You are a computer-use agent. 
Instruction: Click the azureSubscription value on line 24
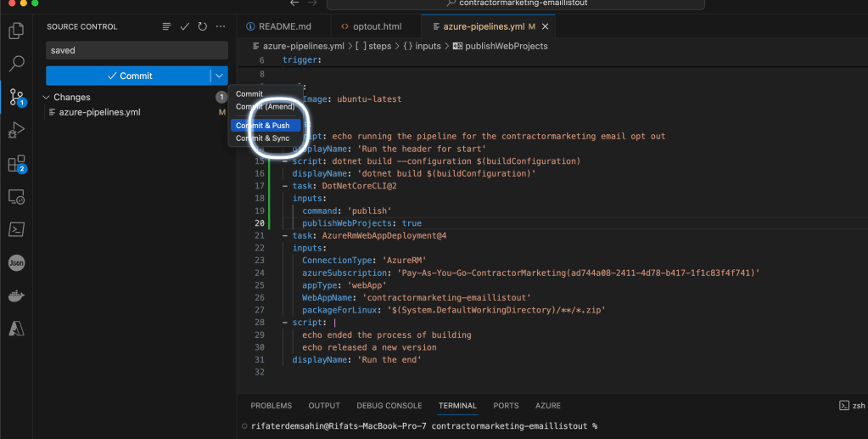(x=579, y=273)
